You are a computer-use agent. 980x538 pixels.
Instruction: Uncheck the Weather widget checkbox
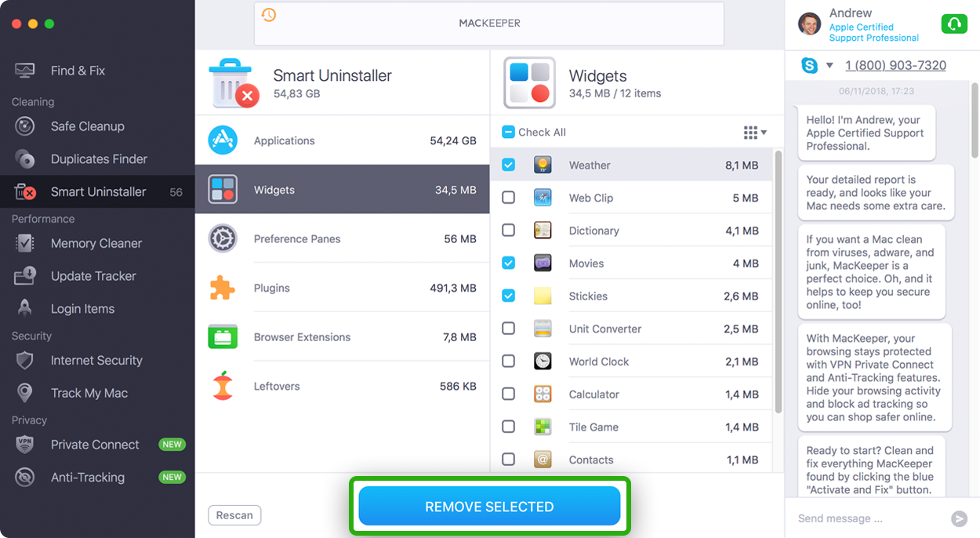508,165
